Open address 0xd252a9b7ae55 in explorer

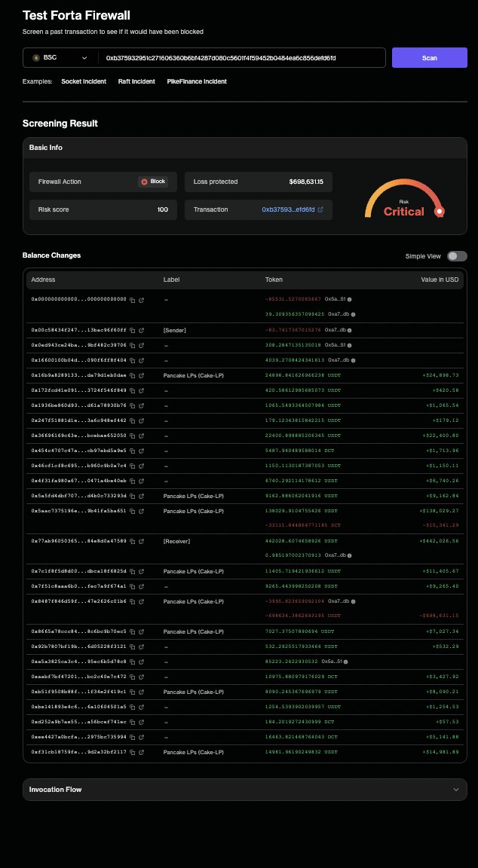tap(141, 722)
